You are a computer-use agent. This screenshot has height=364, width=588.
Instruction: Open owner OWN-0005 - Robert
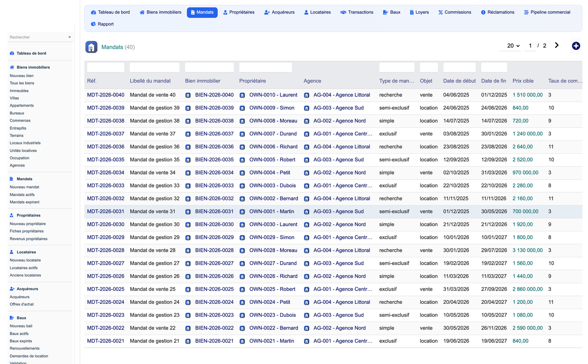pos(272,160)
